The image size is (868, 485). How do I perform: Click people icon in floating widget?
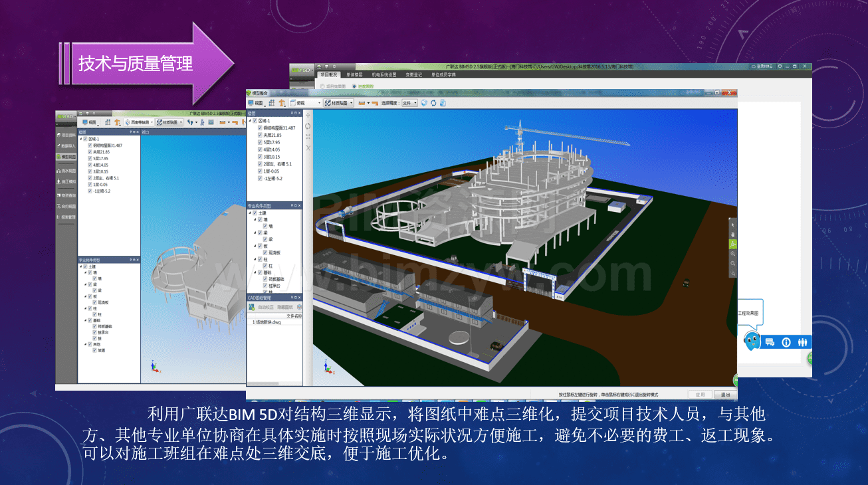(802, 342)
